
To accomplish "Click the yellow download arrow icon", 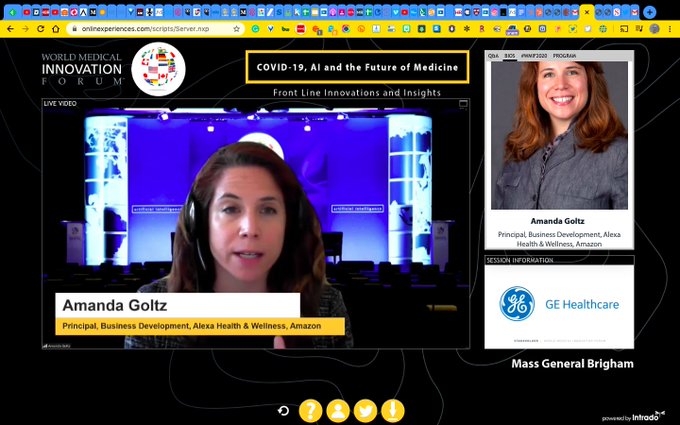I will (x=392, y=411).
